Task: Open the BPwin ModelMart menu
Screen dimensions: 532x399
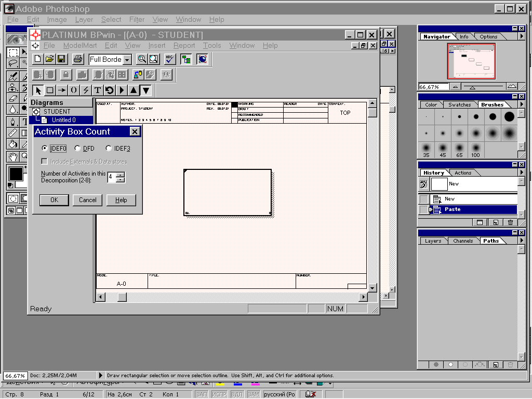Action: [x=79, y=46]
